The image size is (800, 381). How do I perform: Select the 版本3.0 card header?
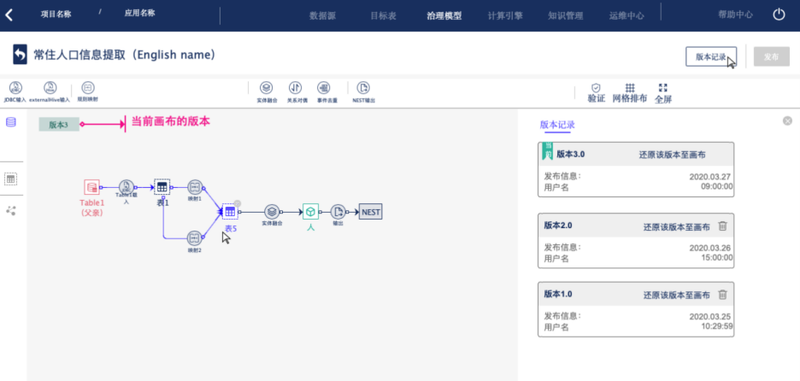[x=636, y=155]
